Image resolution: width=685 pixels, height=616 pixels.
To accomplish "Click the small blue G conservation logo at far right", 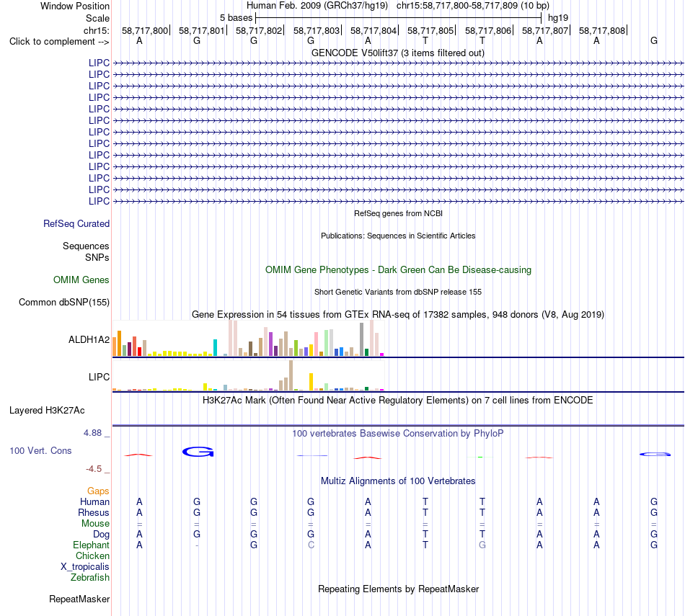I will [655, 455].
